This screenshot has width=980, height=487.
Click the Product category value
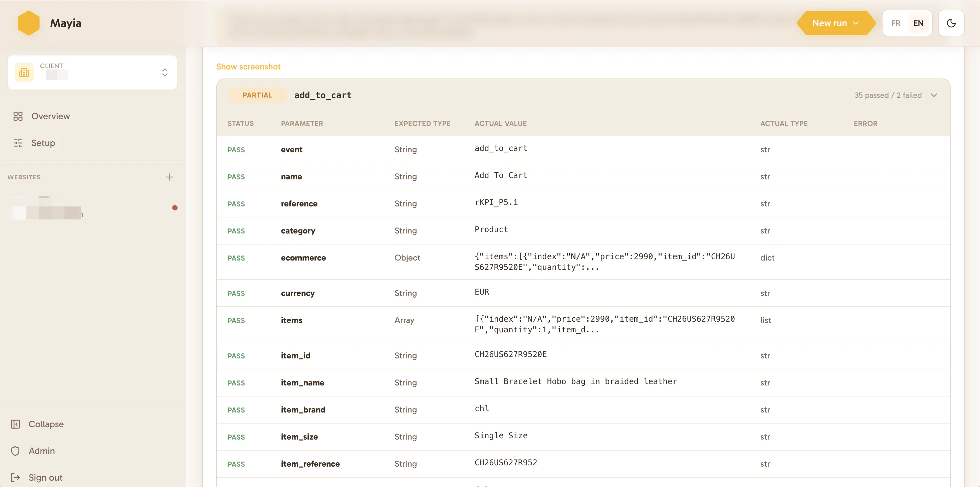click(x=491, y=229)
